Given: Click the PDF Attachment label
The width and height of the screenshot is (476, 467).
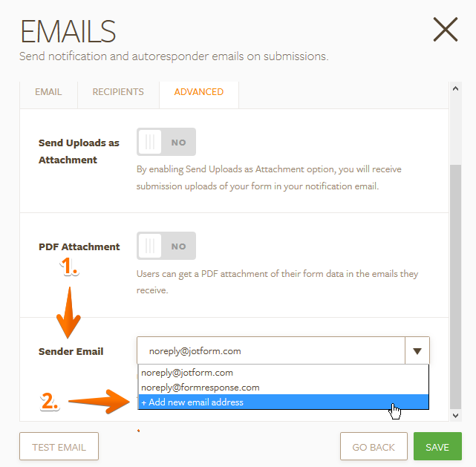Looking at the screenshot, I should [x=79, y=246].
